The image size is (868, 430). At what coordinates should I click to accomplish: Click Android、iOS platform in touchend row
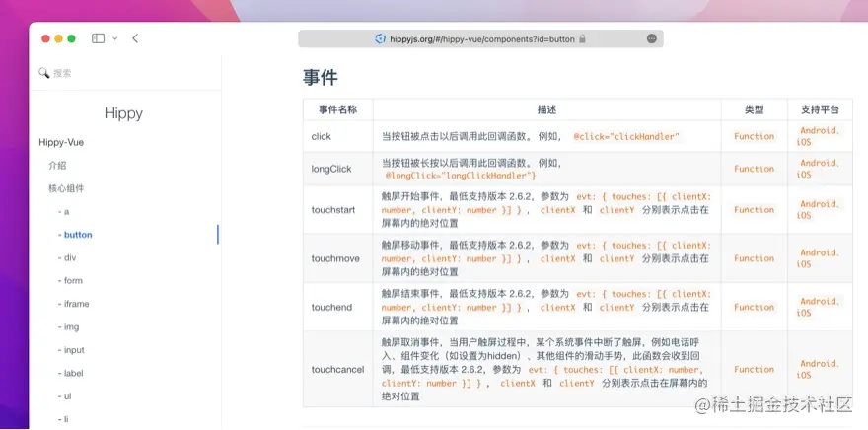tap(820, 307)
